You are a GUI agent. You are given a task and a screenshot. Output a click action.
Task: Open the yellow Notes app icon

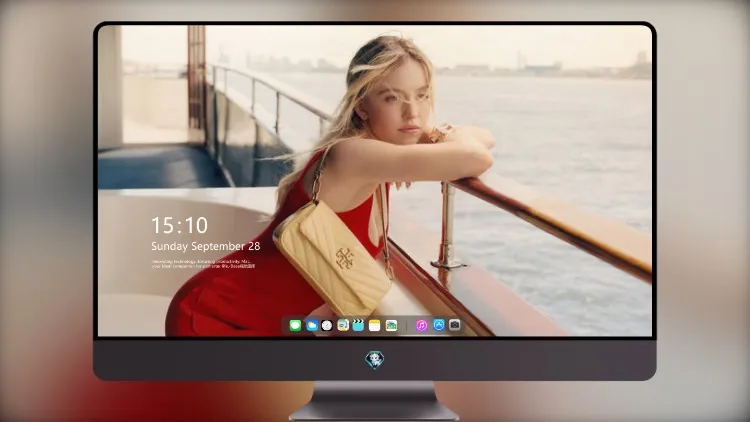click(x=375, y=325)
